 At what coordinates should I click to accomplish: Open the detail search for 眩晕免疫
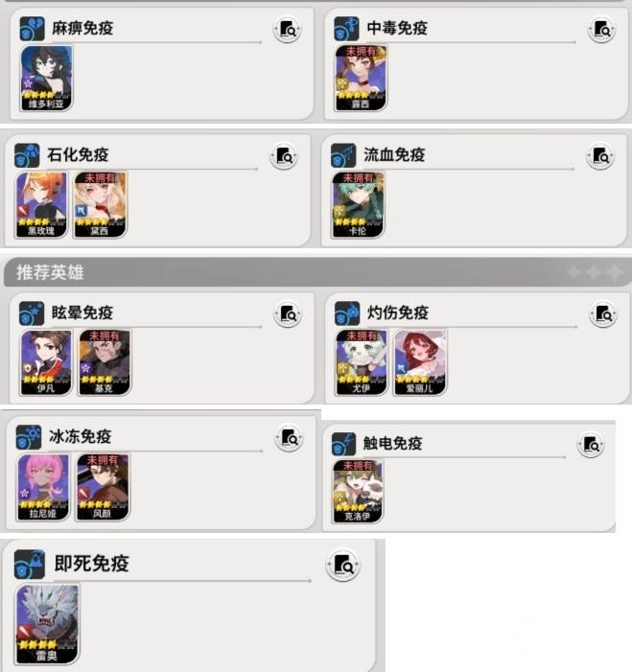pyautogui.click(x=288, y=314)
